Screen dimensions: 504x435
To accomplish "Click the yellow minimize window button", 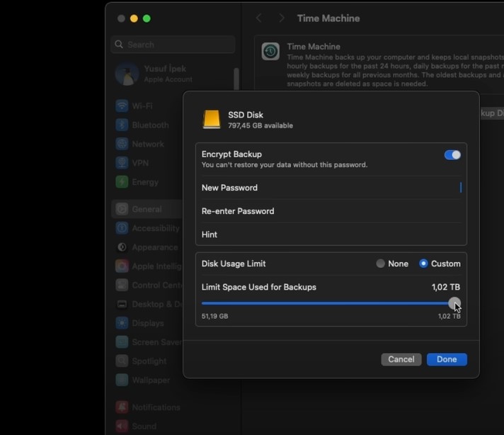I will (x=134, y=18).
